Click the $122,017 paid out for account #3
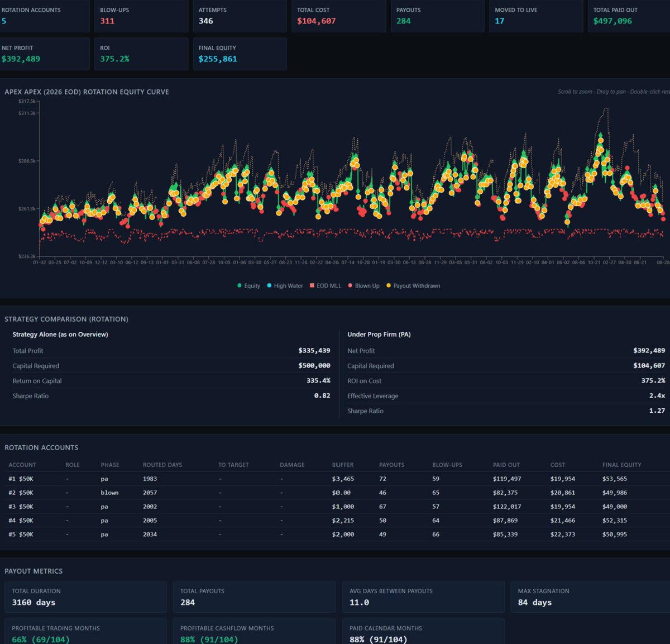This screenshot has height=644, width=670. click(507, 507)
